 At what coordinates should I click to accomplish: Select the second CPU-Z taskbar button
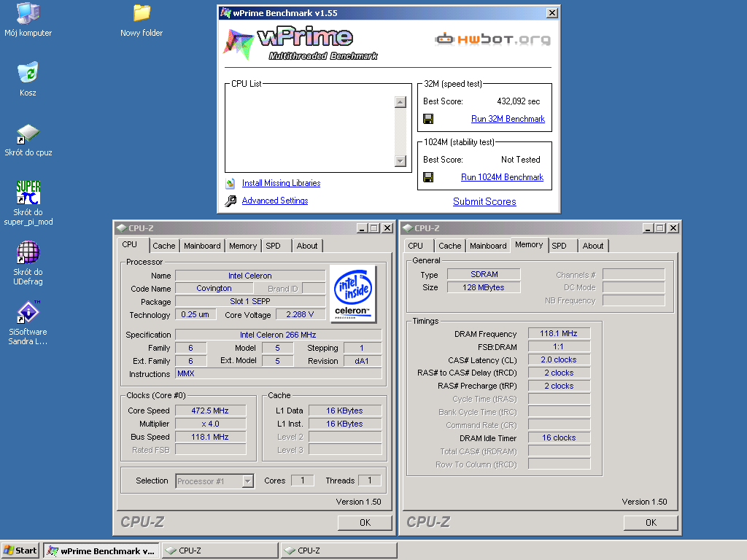(x=338, y=551)
